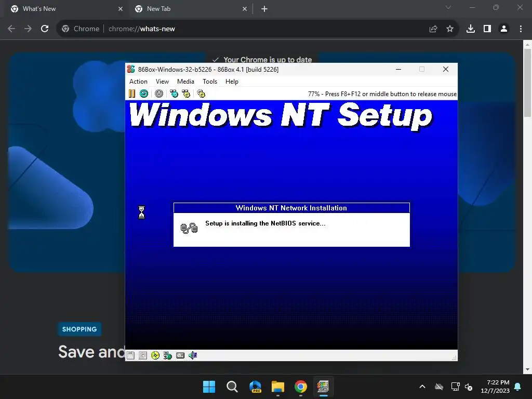Image resolution: width=532 pixels, height=399 pixels.
Task: Open Chrome three-dot menu
Action: [x=521, y=29]
